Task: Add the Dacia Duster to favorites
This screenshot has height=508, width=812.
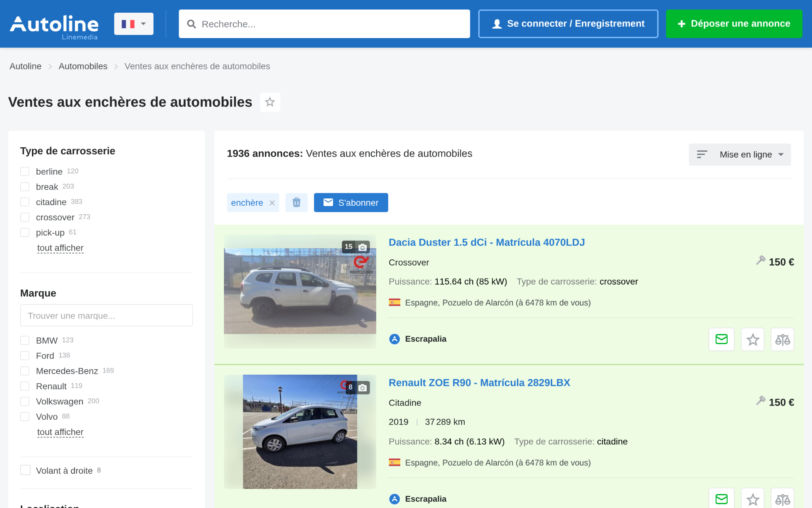Action: point(753,339)
